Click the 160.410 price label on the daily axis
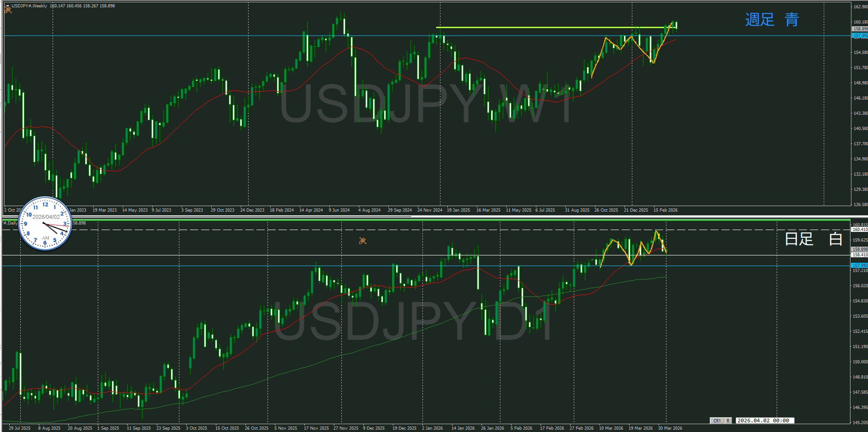The height and width of the screenshot is (432, 868). point(859,230)
